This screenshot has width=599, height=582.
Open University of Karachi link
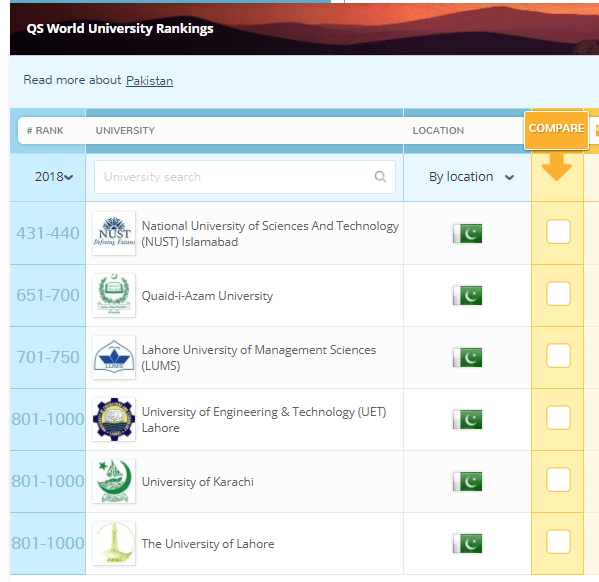pos(198,481)
